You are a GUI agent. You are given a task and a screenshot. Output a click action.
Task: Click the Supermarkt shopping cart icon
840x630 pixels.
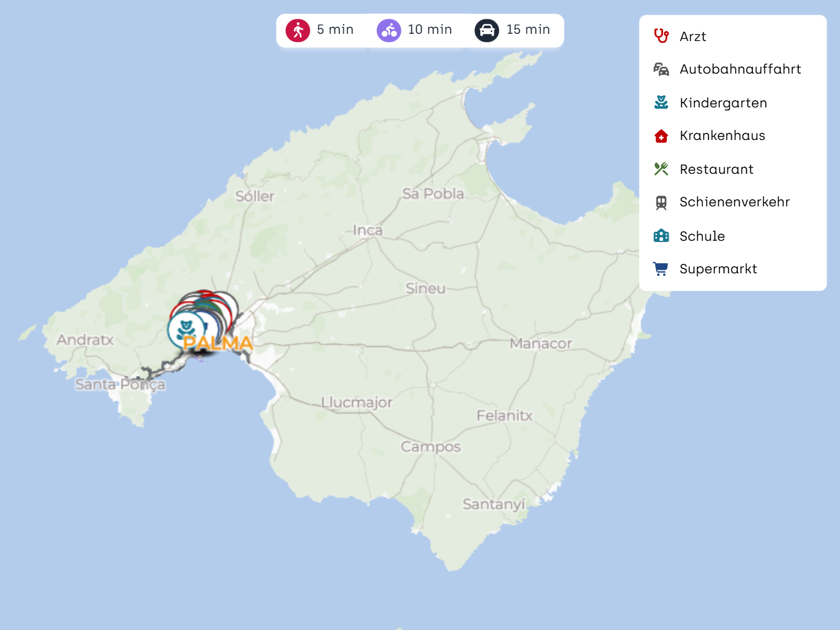(x=661, y=269)
